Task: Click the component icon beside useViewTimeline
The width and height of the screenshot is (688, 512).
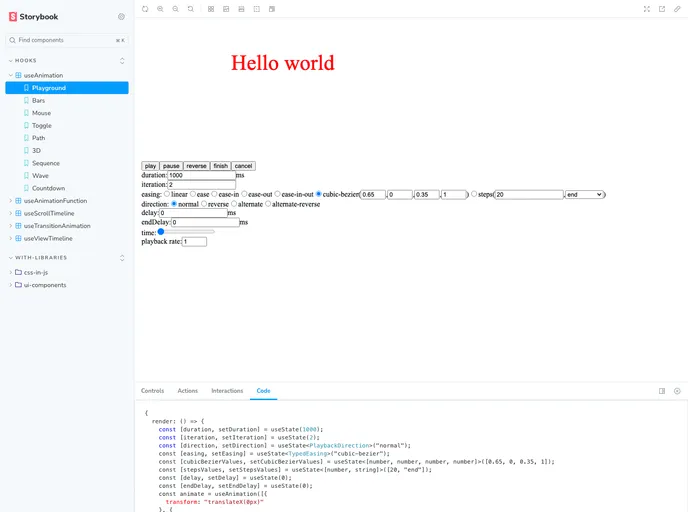Action: [18, 239]
